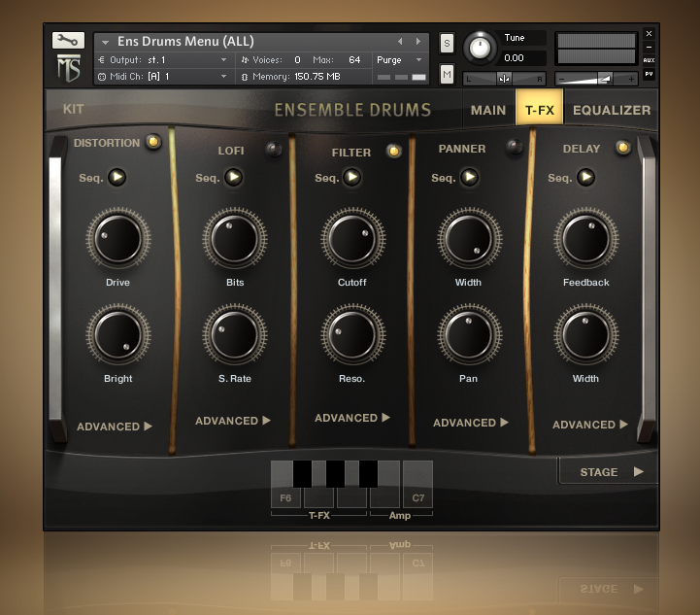Viewport: 700px width, 615px height.
Task: Click the volume slider in header
Action: (x=596, y=79)
